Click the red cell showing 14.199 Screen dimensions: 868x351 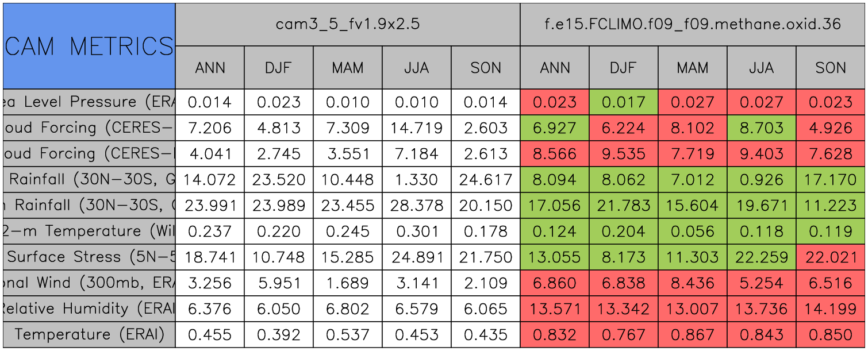pyautogui.click(x=831, y=308)
